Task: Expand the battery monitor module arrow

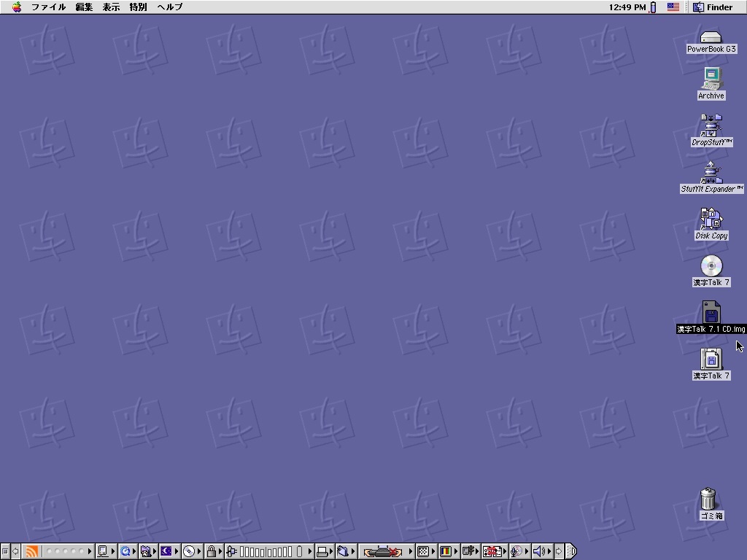Action: 309,551
